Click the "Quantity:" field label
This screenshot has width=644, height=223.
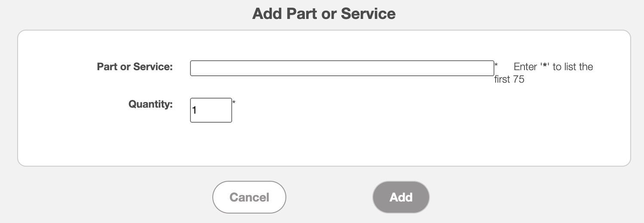coord(150,104)
